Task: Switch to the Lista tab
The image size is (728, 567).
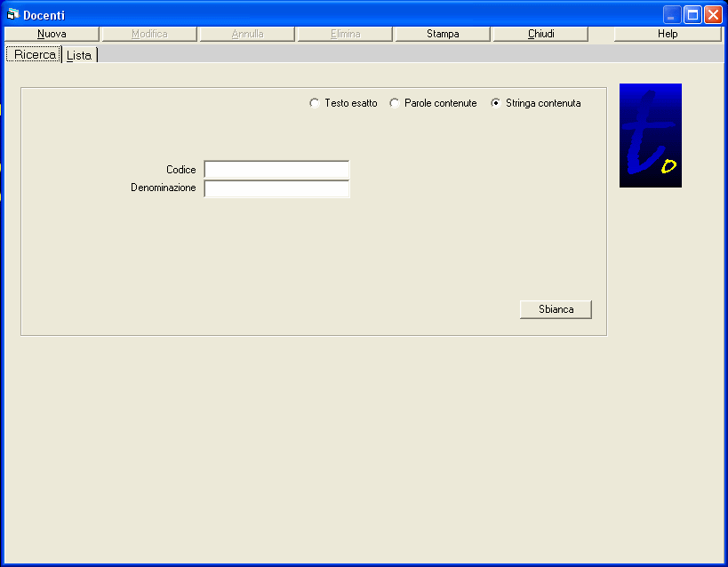Action: tap(79, 55)
